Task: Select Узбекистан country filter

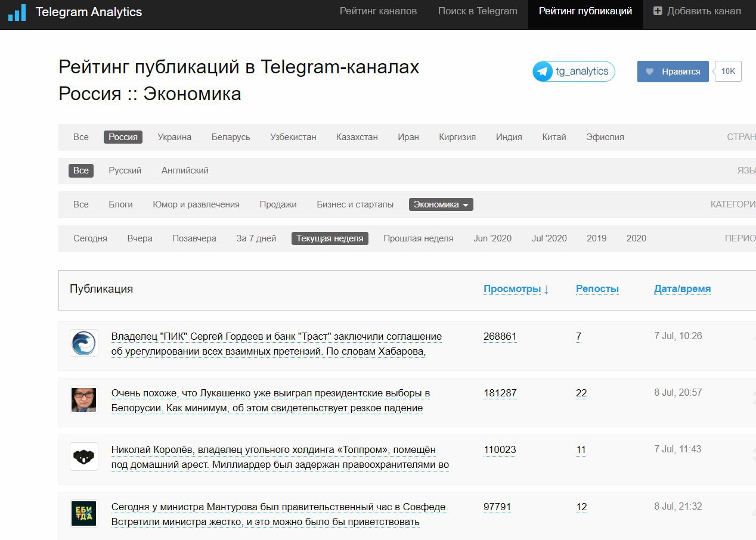Action: click(x=293, y=137)
